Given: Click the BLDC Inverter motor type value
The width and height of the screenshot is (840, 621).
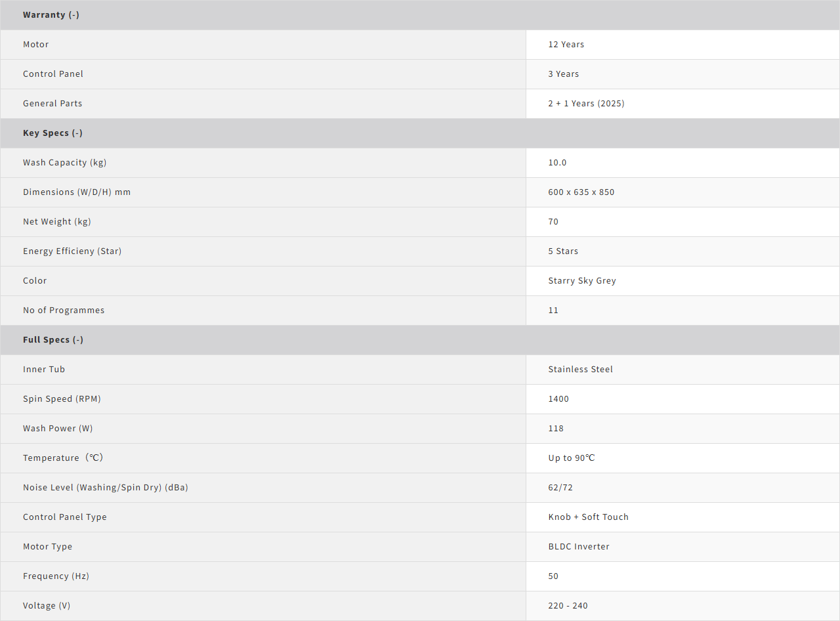Looking at the screenshot, I should [579, 546].
